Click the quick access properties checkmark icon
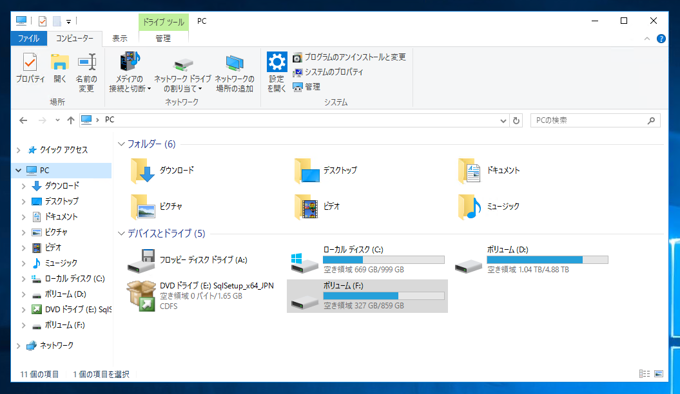 [x=42, y=21]
